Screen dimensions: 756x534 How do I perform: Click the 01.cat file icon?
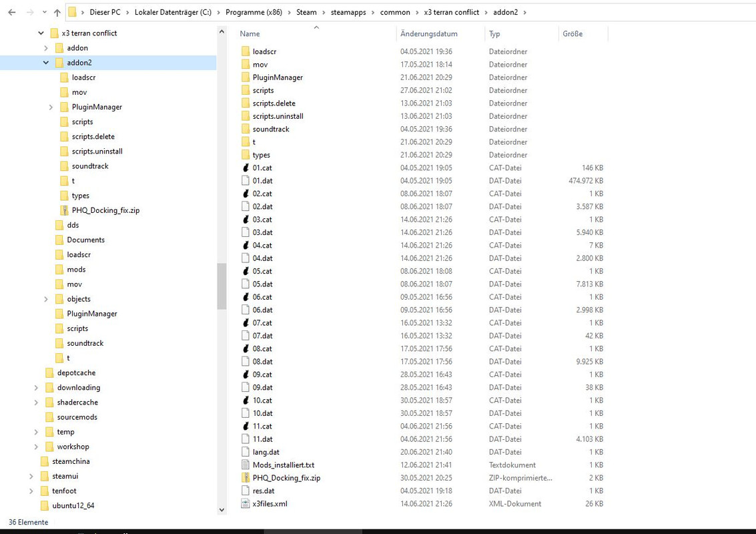(x=246, y=168)
